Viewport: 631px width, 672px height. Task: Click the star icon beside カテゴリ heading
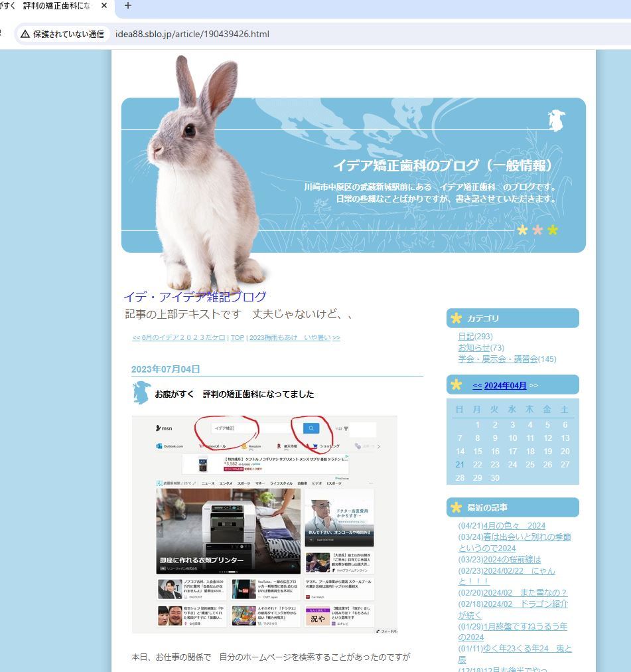(456, 318)
